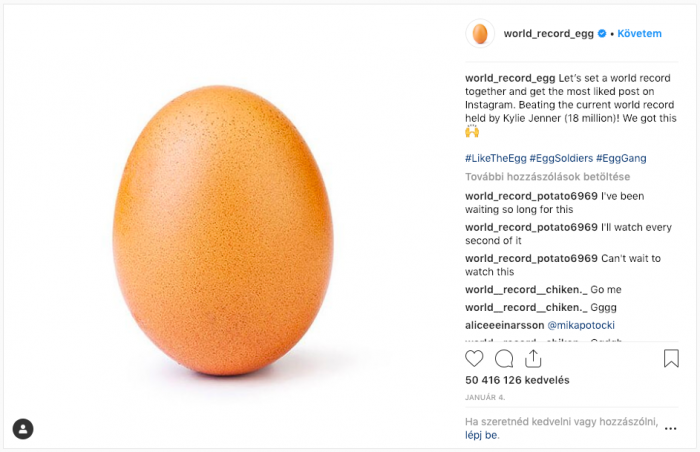Click the comment speech bubble icon
The image size is (700, 452).
tap(504, 358)
